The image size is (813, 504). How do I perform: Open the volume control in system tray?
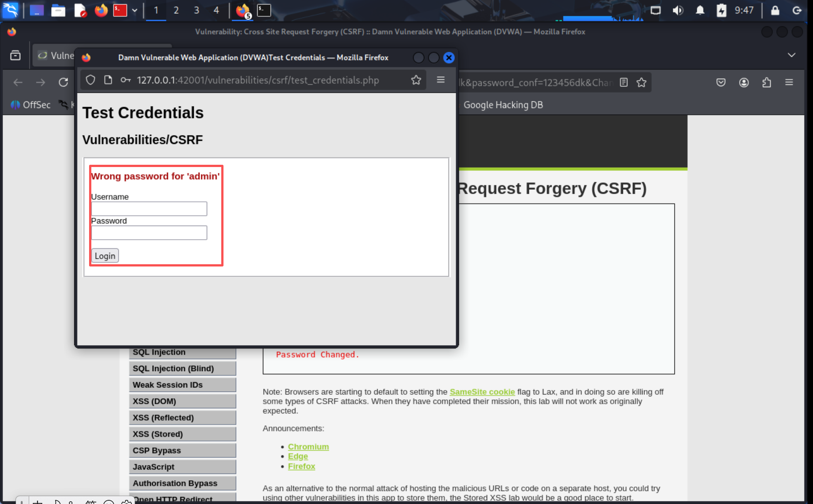tap(677, 10)
